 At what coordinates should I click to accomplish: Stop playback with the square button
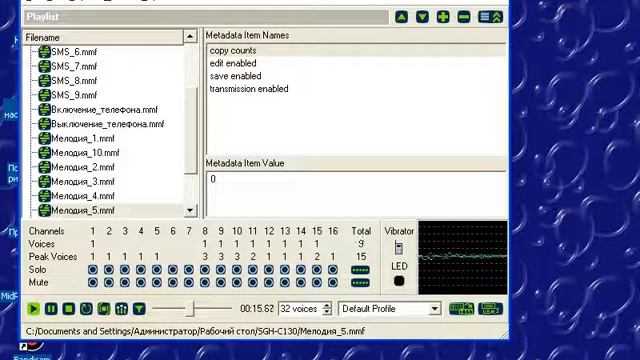click(x=69, y=309)
